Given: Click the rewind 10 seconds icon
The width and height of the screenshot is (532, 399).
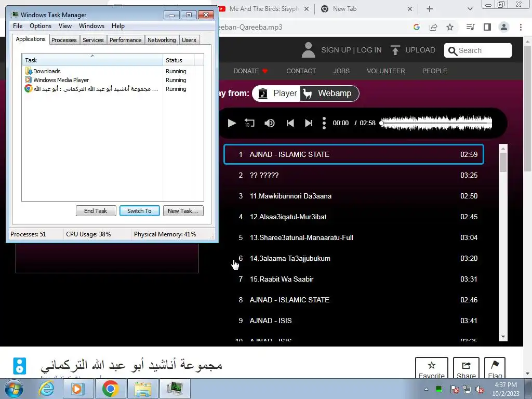Looking at the screenshot, I should (250, 123).
